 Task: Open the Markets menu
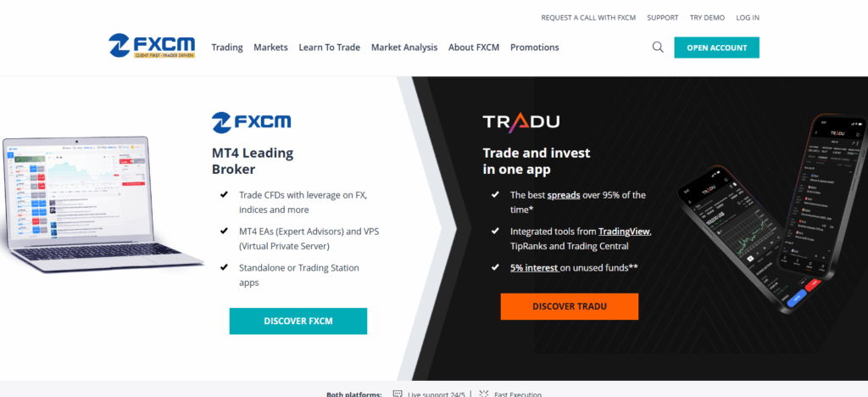pyautogui.click(x=270, y=48)
